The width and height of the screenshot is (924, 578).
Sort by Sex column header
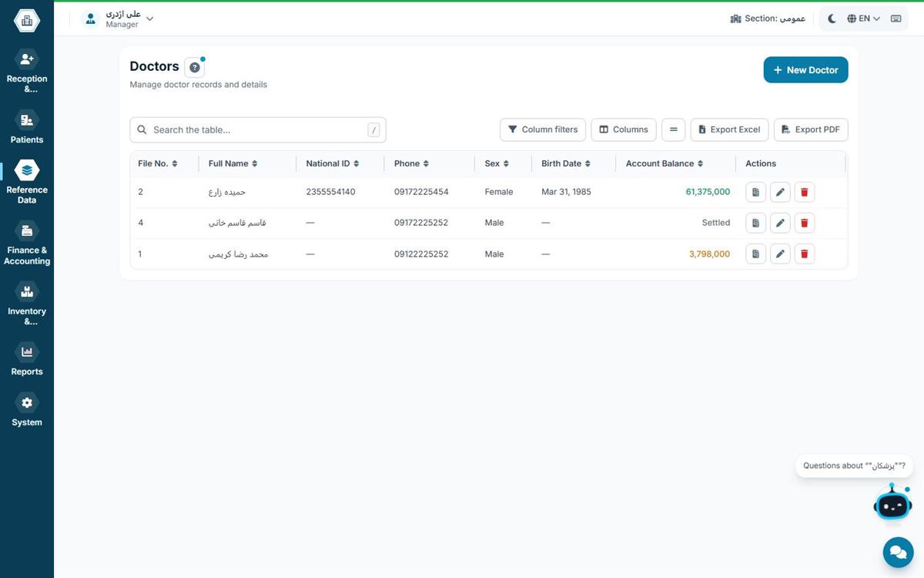tap(497, 163)
